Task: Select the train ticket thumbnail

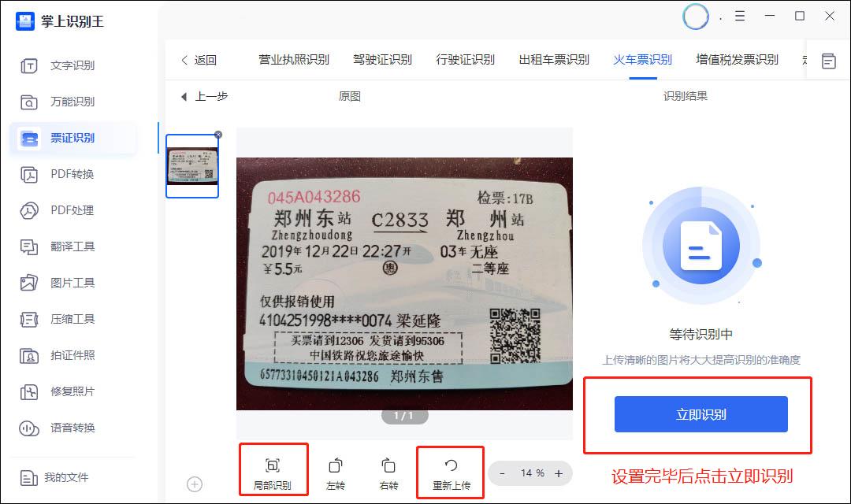Action: (x=191, y=166)
